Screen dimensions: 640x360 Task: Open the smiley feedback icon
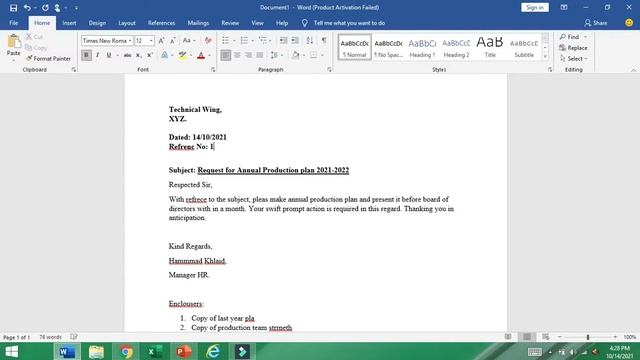(x=629, y=23)
